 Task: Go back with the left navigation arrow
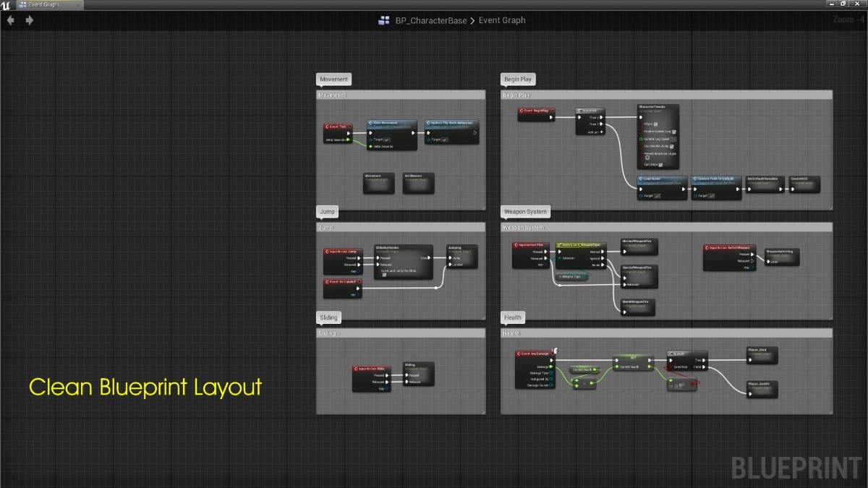pyautogui.click(x=10, y=20)
